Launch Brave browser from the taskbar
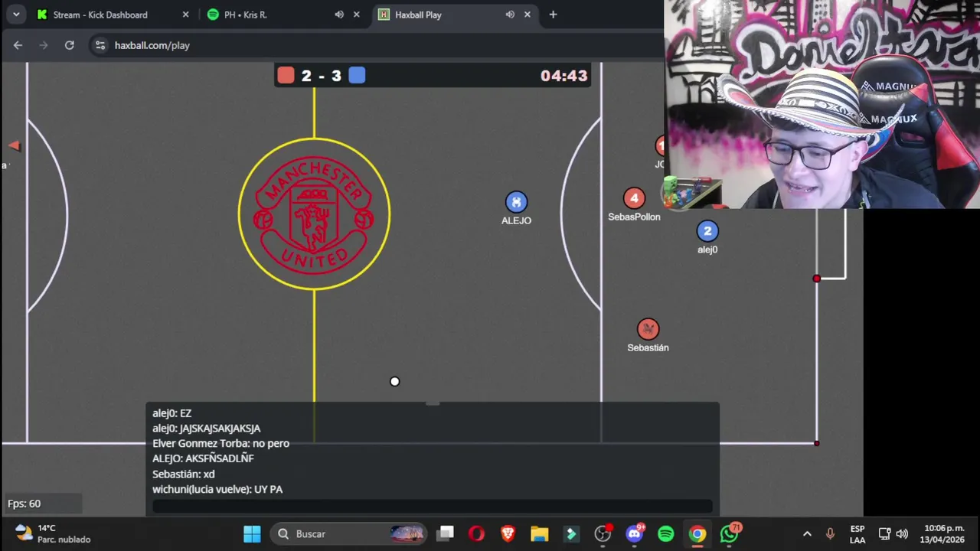980x551 pixels. [508, 533]
